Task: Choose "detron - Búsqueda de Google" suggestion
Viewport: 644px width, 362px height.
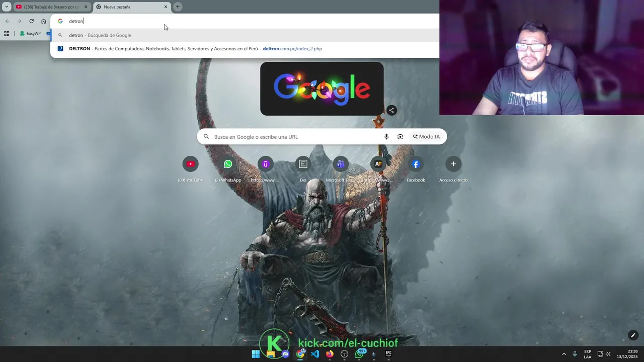Action: (245, 35)
